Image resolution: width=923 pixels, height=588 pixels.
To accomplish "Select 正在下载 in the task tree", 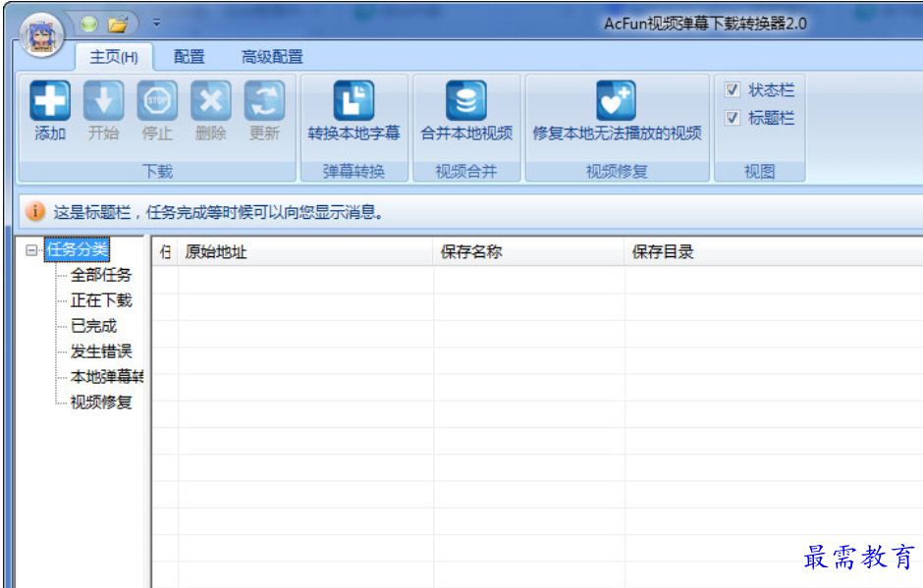I will pos(101,300).
